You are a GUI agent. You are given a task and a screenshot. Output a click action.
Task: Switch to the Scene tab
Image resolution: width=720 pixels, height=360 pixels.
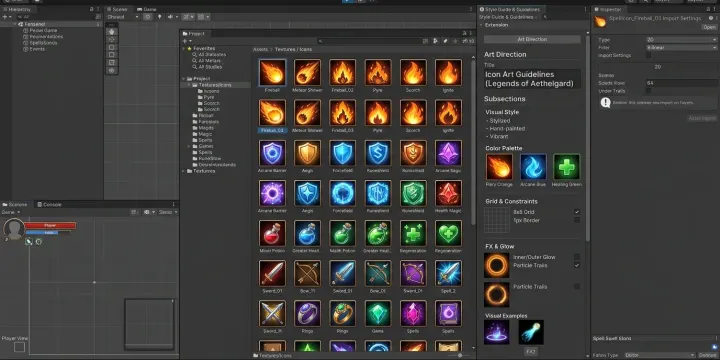[x=117, y=9]
